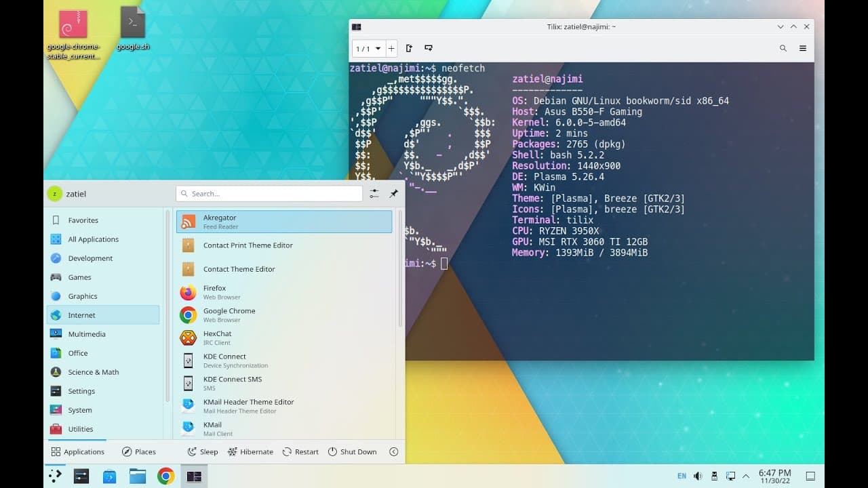Open the Tilix hamburger menu
This screenshot has width=868, height=488.
coord(803,49)
